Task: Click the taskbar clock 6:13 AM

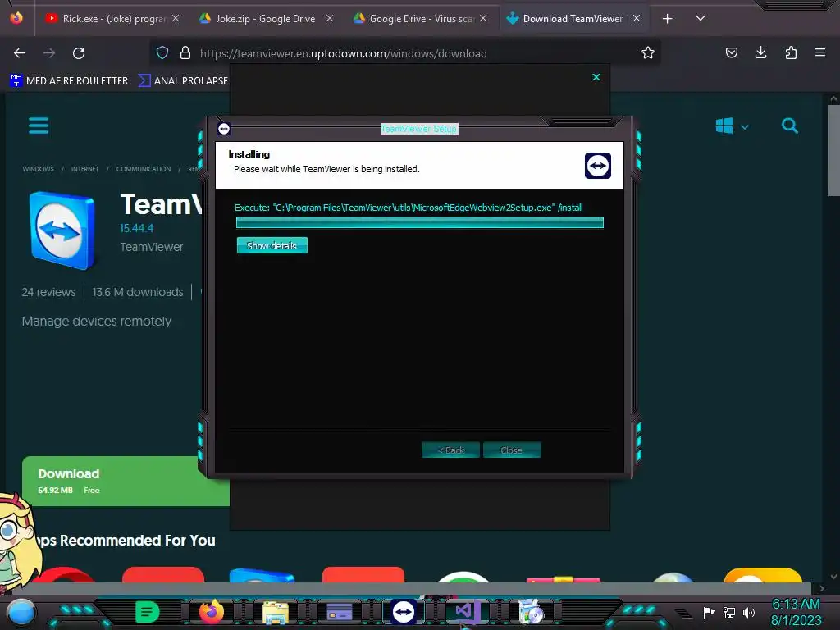Action: (x=796, y=604)
